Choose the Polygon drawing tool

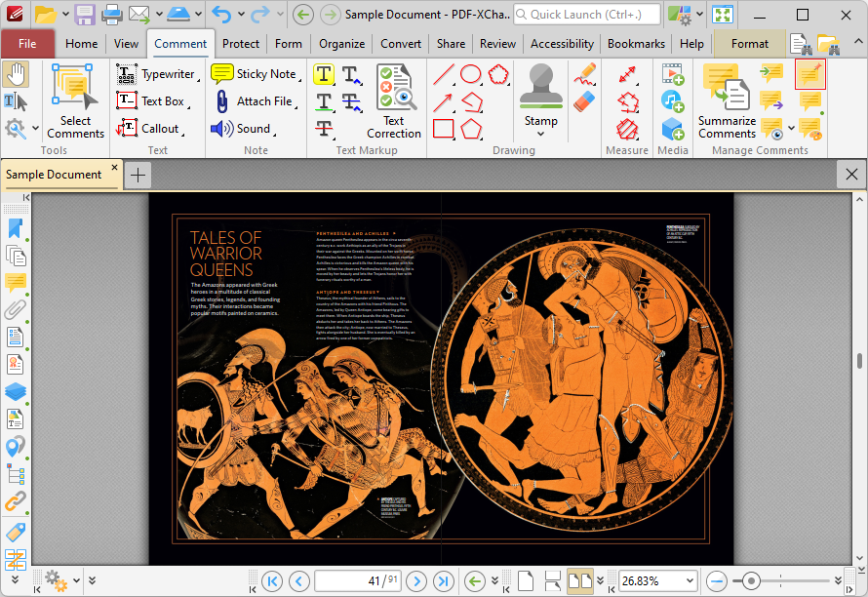[x=471, y=129]
